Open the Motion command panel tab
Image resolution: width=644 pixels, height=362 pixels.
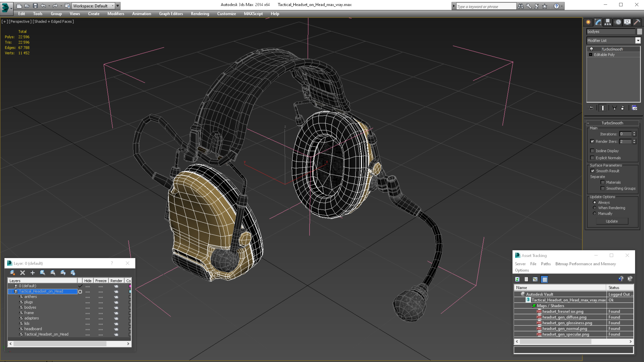click(618, 22)
